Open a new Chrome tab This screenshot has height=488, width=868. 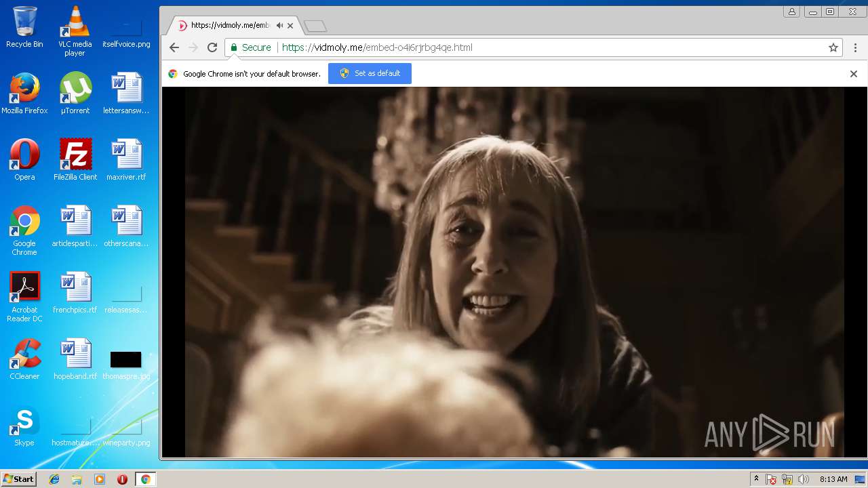point(315,26)
